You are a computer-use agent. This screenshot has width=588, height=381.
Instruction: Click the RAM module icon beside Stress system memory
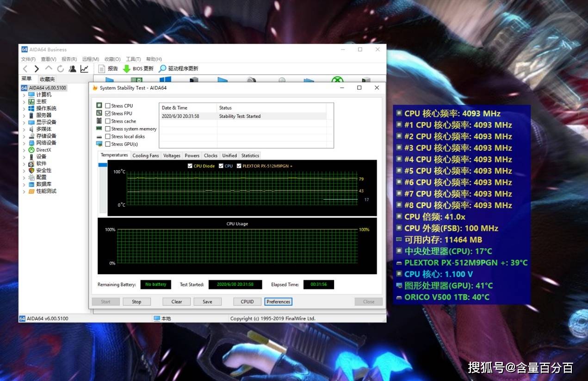tap(99, 129)
